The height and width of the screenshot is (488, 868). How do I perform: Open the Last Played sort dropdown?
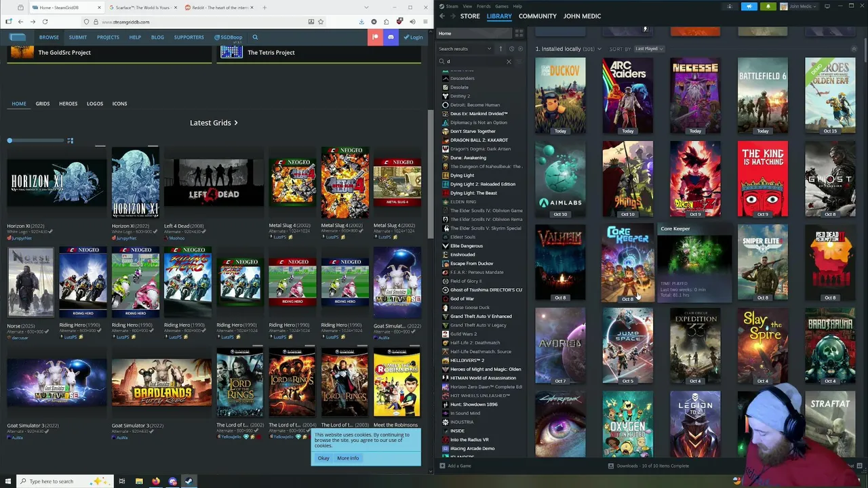(x=649, y=49)
